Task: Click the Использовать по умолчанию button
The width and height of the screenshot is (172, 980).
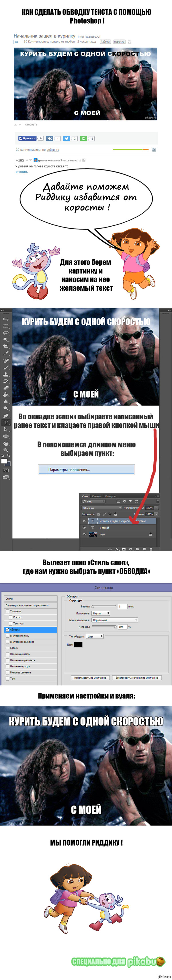Action: pos(91,677)
